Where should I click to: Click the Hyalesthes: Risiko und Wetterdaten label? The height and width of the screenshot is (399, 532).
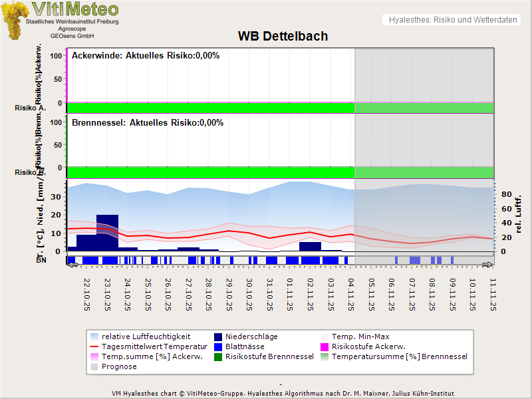click(x=452, y=20)
